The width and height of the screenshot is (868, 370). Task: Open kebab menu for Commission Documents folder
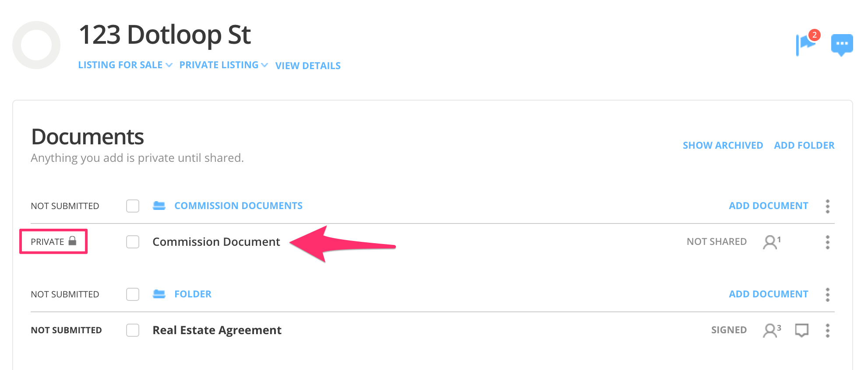pos(827,206)
